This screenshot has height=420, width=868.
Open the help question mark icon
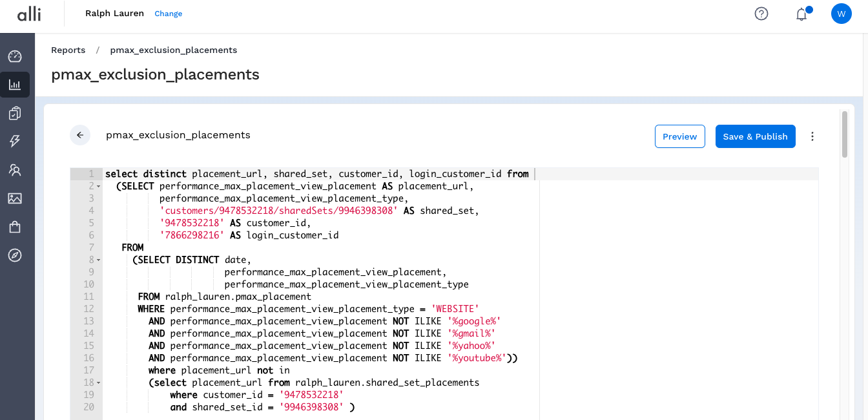coord(761,14)
